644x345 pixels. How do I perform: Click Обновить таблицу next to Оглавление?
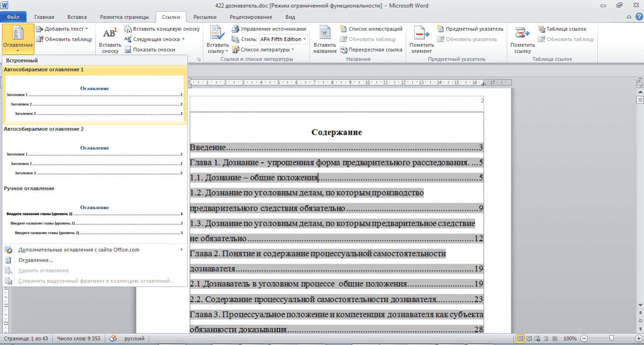pos(64,39)
